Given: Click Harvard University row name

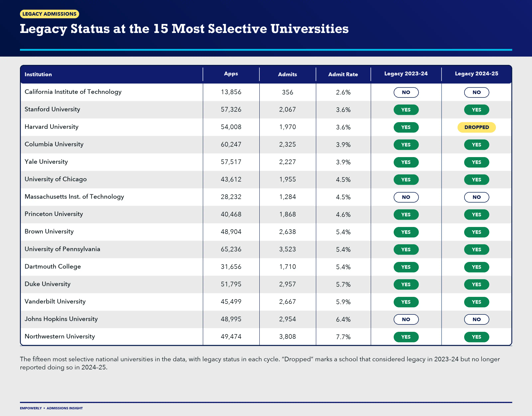Looking at the screenshot, I should [52, 127].
